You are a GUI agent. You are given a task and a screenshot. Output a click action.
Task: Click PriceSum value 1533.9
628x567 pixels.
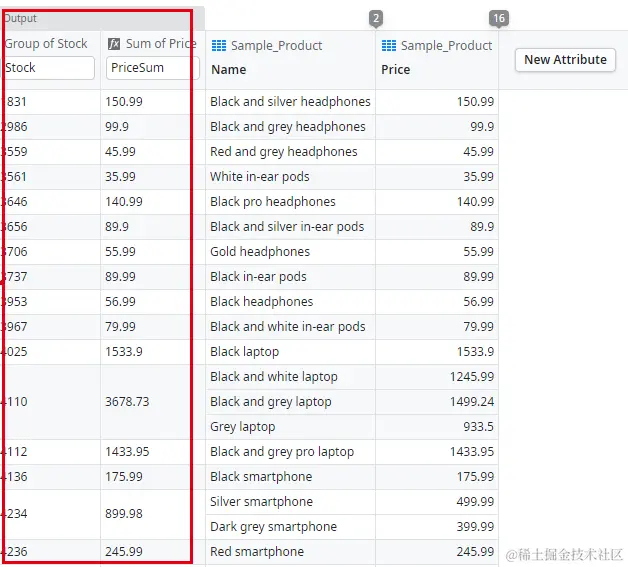click(x=124, y=352)
